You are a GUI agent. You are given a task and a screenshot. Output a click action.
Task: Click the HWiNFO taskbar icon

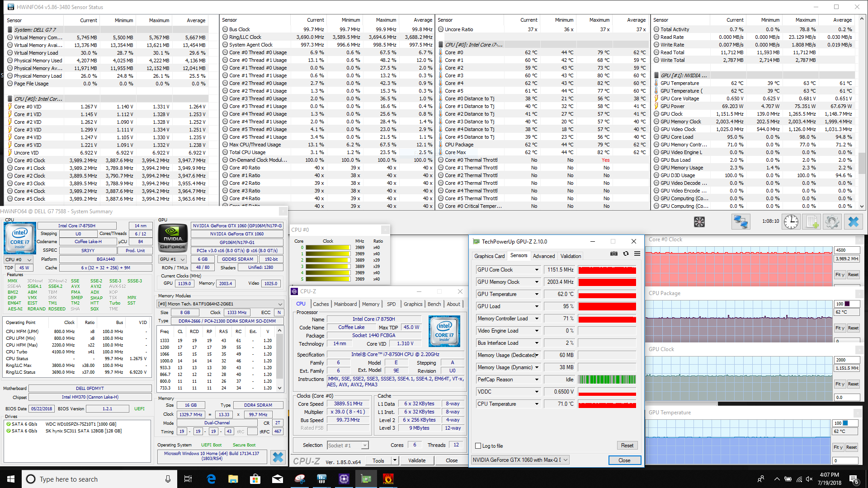pos(321,479)
